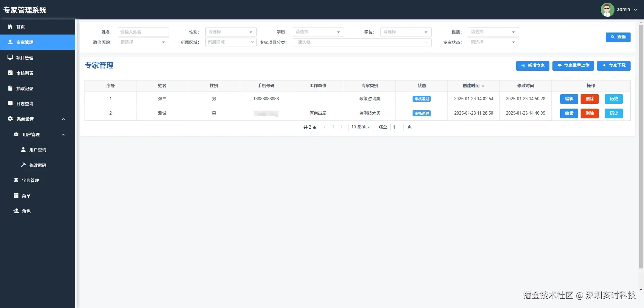This screenshot has width=644, height=308.
Task: Open 抽取记录 from the sidebar
Action: (38, 88)
